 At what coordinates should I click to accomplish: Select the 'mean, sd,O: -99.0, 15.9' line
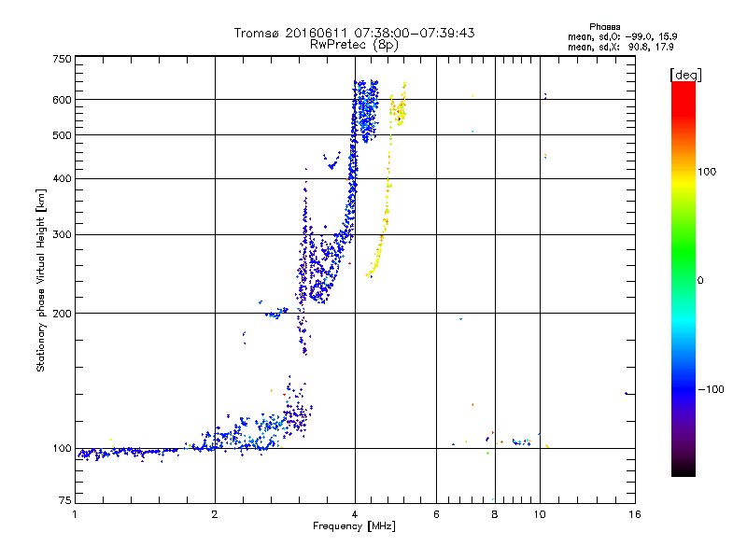622,36
